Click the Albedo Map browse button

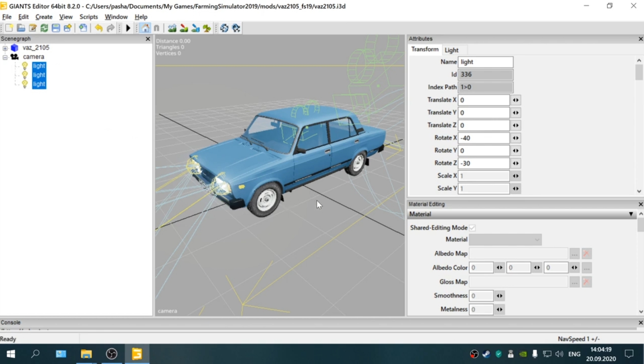point(574,254)
